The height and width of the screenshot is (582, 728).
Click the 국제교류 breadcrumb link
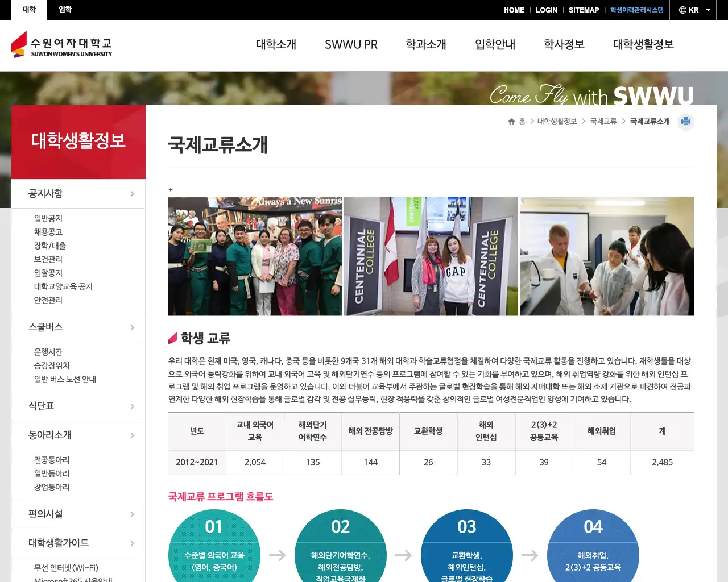(603, 122)
